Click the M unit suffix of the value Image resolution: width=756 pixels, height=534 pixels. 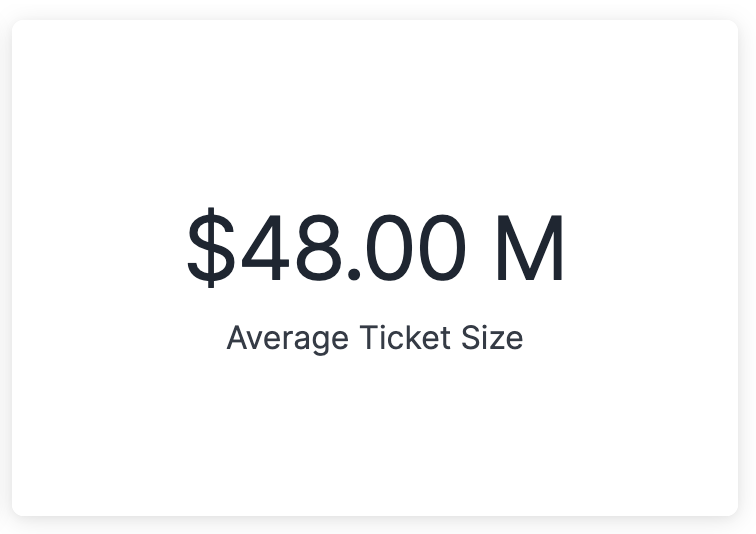[529, 248]
